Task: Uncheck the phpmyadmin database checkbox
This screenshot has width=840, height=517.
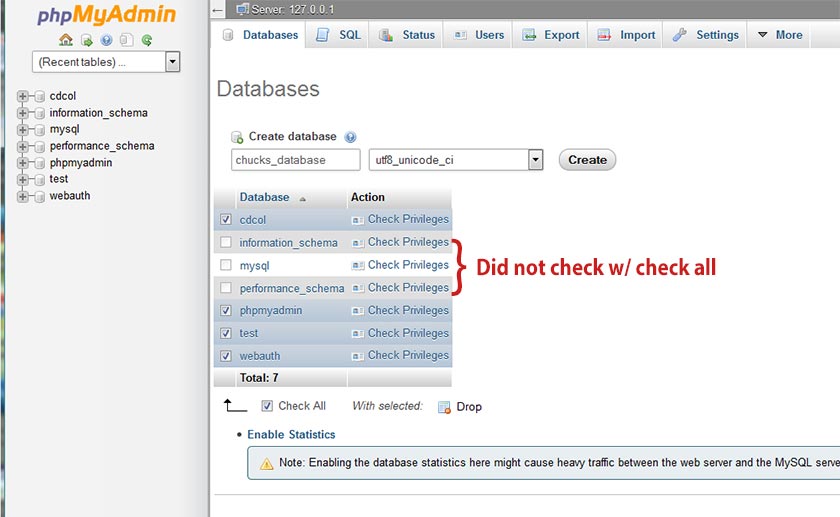Action: (x=226, y=311)
